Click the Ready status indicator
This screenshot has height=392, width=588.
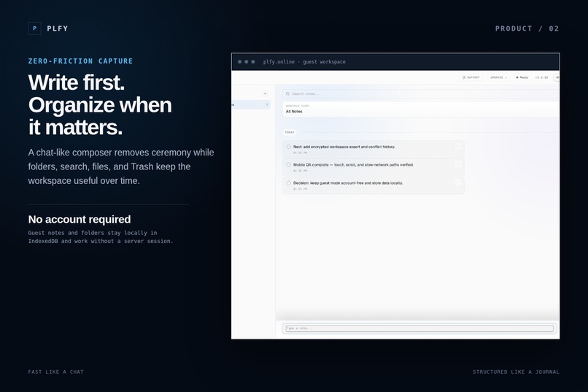tap(522, 77)
